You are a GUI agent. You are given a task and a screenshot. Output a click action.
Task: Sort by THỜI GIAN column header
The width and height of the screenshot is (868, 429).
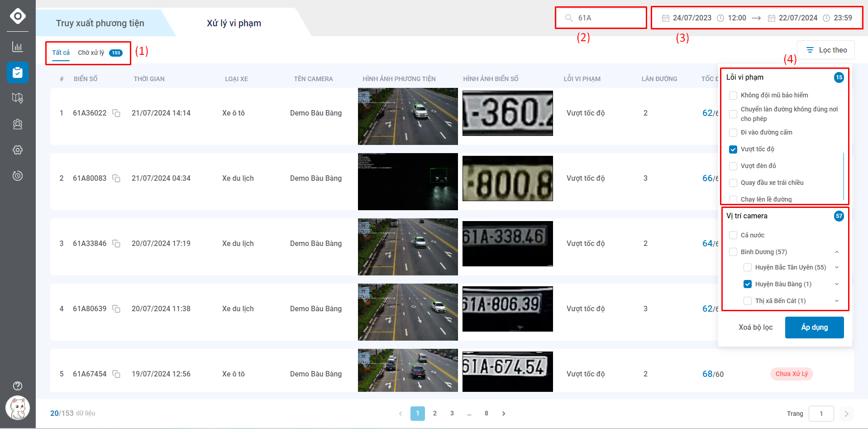[149, 79]
